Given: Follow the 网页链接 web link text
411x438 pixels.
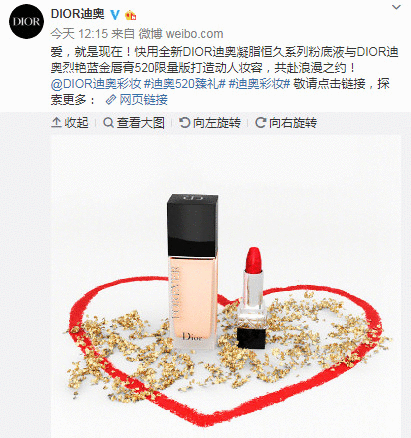Looking at the screenshot, I should point(144,100).
